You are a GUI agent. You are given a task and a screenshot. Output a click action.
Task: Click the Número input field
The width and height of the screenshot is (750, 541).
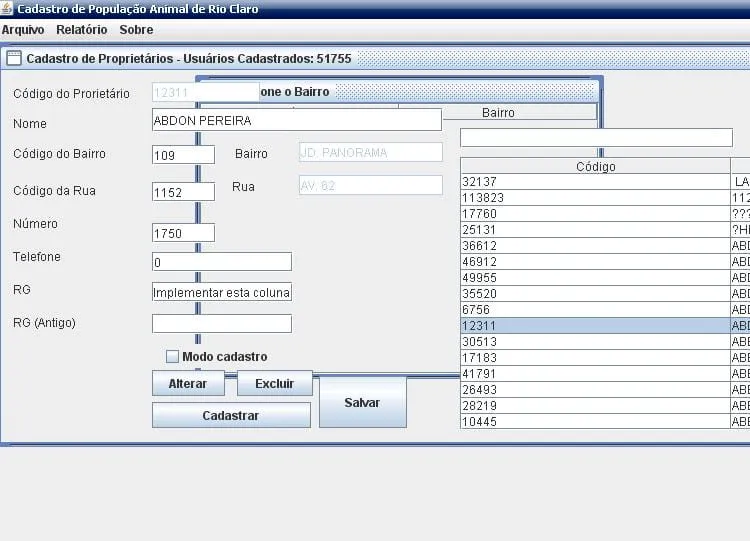click(x=183, y=233)
